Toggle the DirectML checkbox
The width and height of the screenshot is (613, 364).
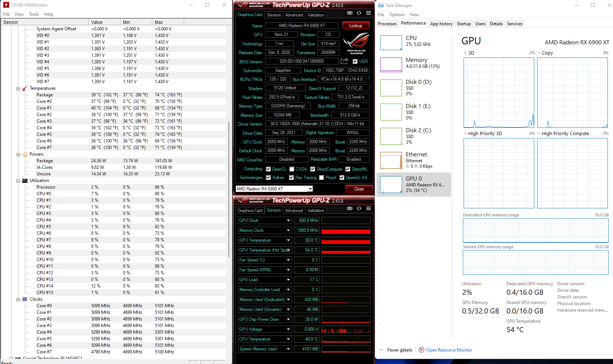click(348, 169)
